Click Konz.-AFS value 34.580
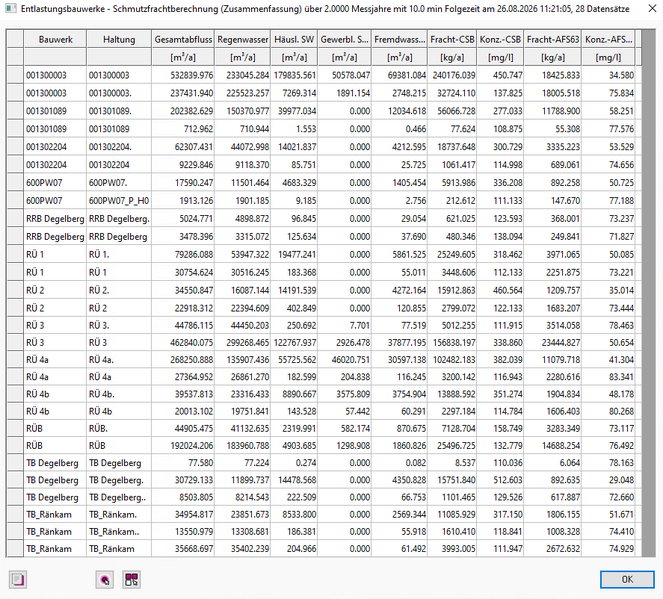663x599 pixels. coord(608,75)
